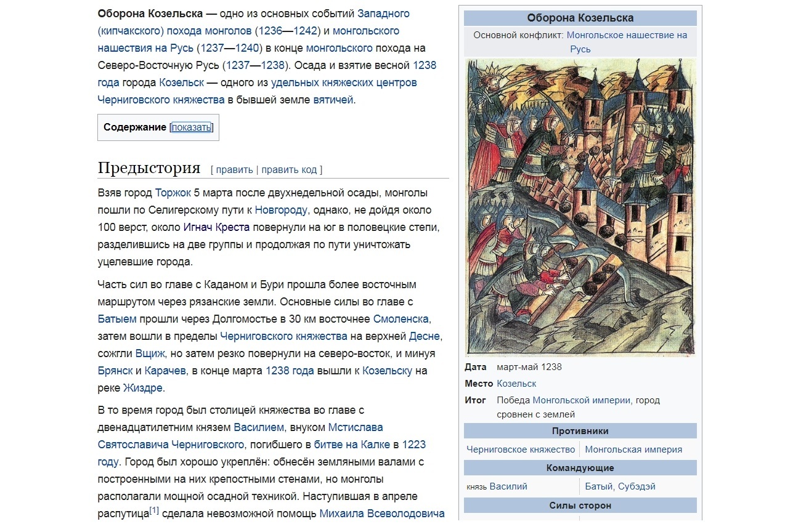Follow 'Михаила Всеволодовича' link
785x532 pixels.
coord(382,514)
